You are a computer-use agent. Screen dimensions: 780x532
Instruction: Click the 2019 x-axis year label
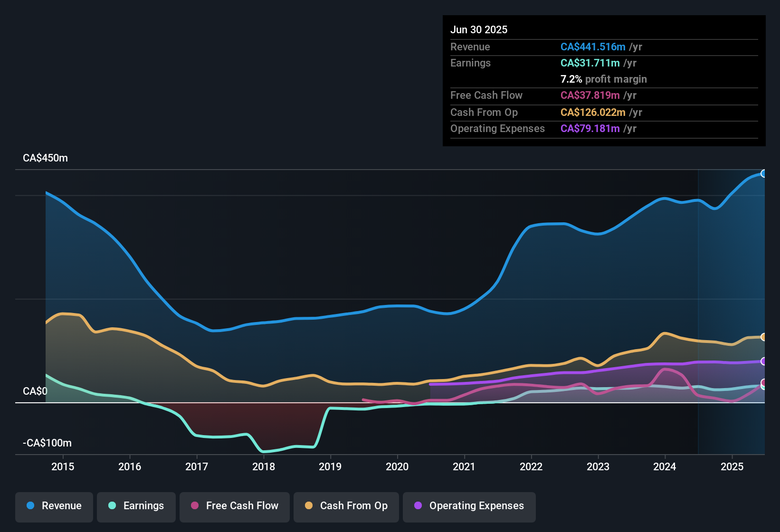point(330,466)
